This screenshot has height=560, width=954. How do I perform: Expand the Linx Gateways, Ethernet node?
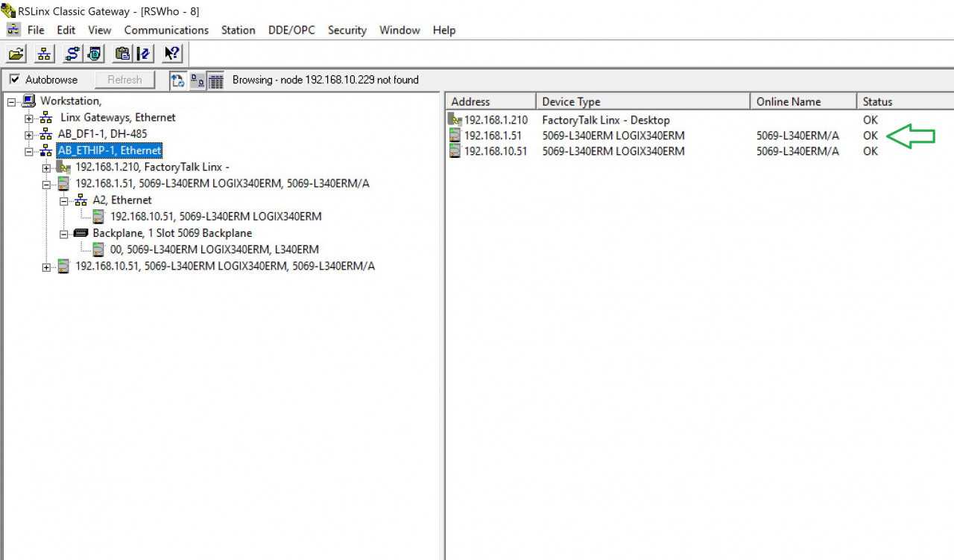pos(29,118)
